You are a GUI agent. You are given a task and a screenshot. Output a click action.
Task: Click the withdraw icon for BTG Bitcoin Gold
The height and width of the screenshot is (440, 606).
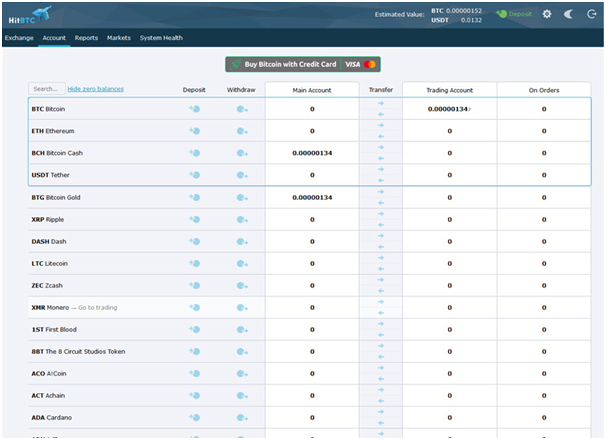click(x=242, y=198)
